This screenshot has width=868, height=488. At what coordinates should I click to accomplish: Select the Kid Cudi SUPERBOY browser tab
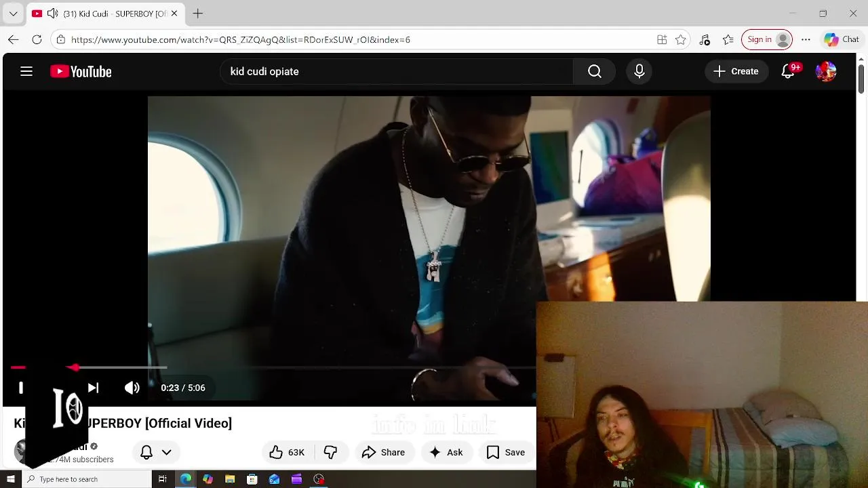[105, 14]
